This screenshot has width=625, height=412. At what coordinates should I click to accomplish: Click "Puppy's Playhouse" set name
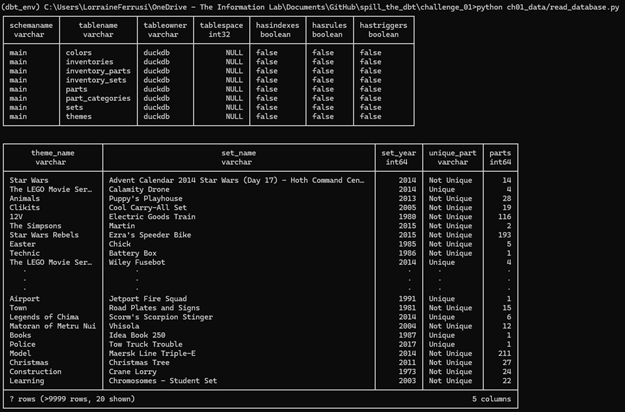pyautogui.click(x=145, y=199)
